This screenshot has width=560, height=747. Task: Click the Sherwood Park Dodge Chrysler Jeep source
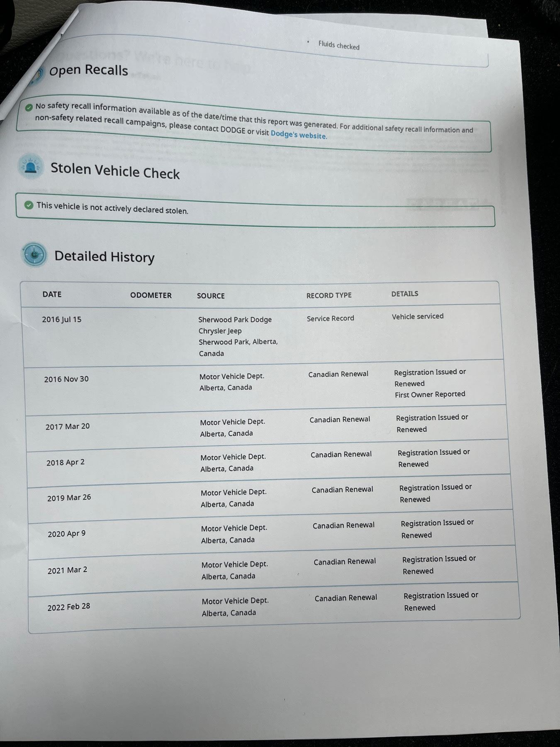[x=235, y=325]
